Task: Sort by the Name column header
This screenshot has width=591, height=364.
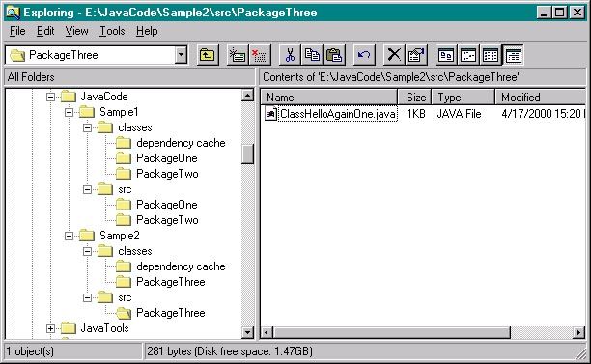Action: pos(329,98)
